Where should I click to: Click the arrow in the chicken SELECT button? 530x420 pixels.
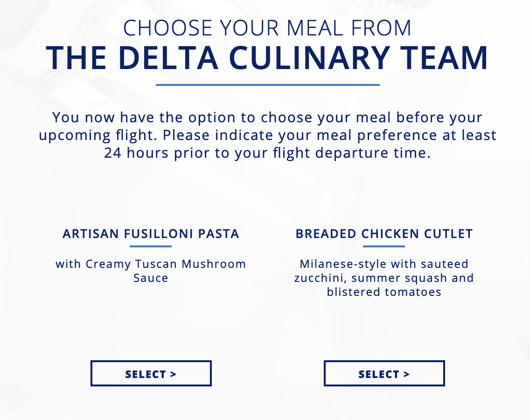pos(407,374)
